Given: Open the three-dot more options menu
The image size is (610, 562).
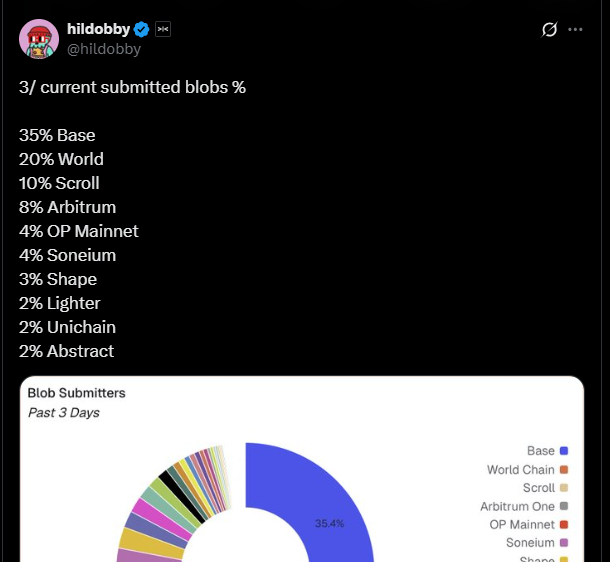Looking at the screenshot, I should (575, 29).
